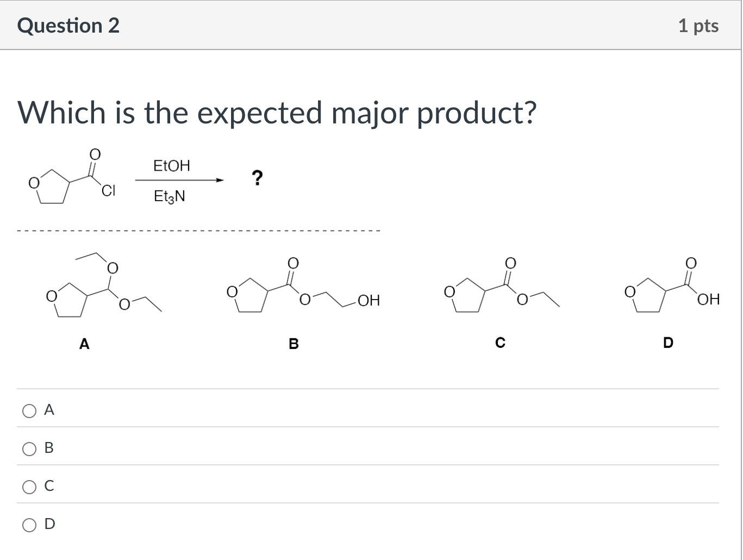743x560 pixels.
Task: Click the bold letter B under diagram
Action: [x=294, y=343]
